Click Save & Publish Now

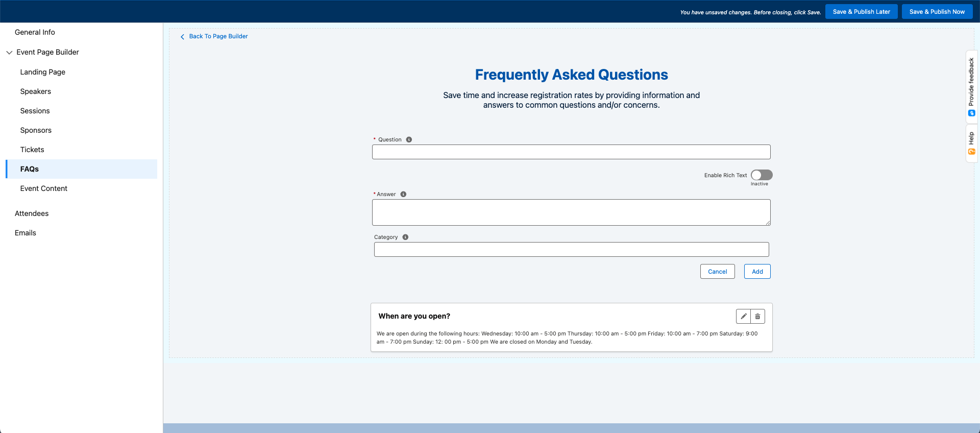[937, 12]
